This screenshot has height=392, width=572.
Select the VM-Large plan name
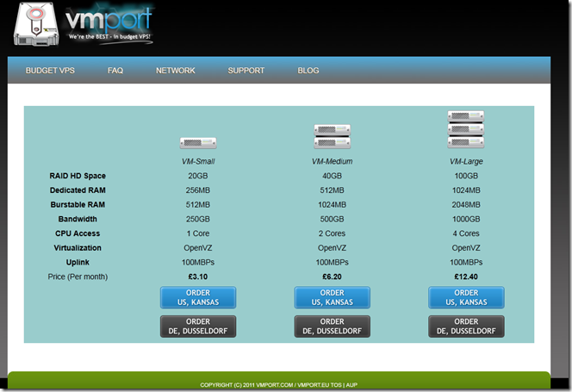466,161
